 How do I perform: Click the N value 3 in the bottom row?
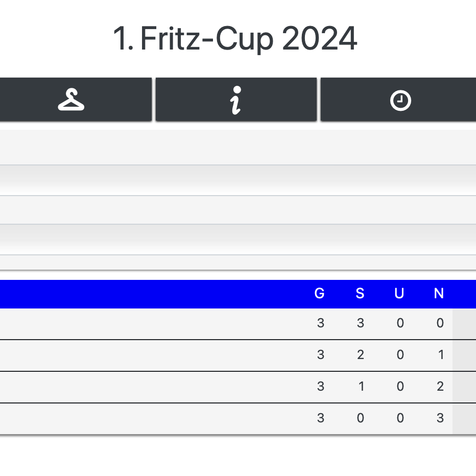pyautogui.click(x=440, y=419)
